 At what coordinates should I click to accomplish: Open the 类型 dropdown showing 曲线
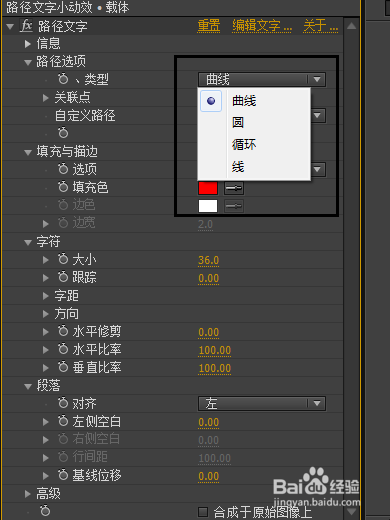pos(262,80)
